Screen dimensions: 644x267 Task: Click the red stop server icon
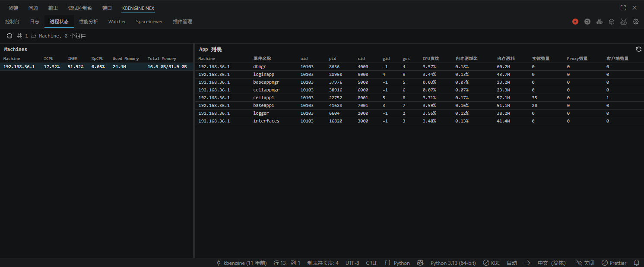point(575,22)
